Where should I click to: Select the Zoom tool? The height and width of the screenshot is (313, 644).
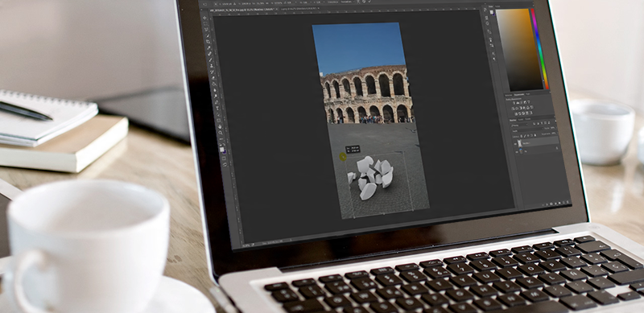pos(220,133)
